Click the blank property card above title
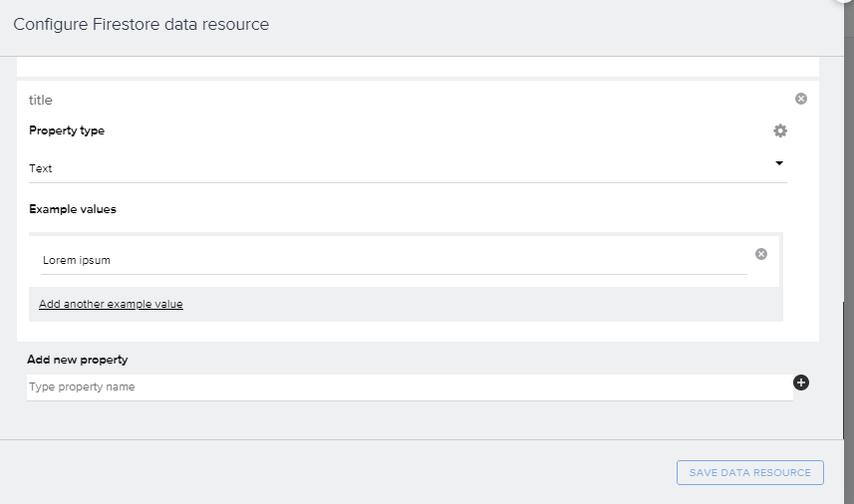854x504 pixels. coord(418,67)
